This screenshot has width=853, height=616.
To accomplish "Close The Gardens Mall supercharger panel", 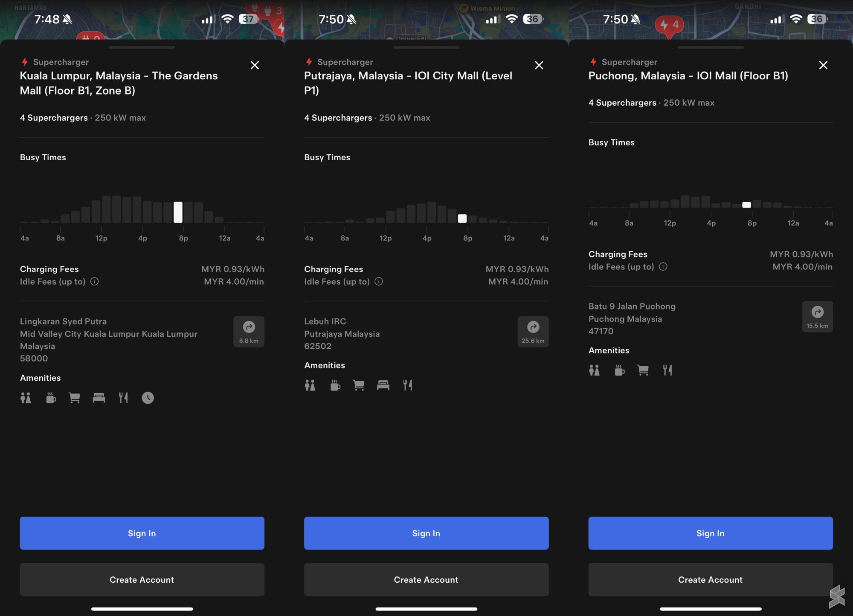I will click(255, 65).
